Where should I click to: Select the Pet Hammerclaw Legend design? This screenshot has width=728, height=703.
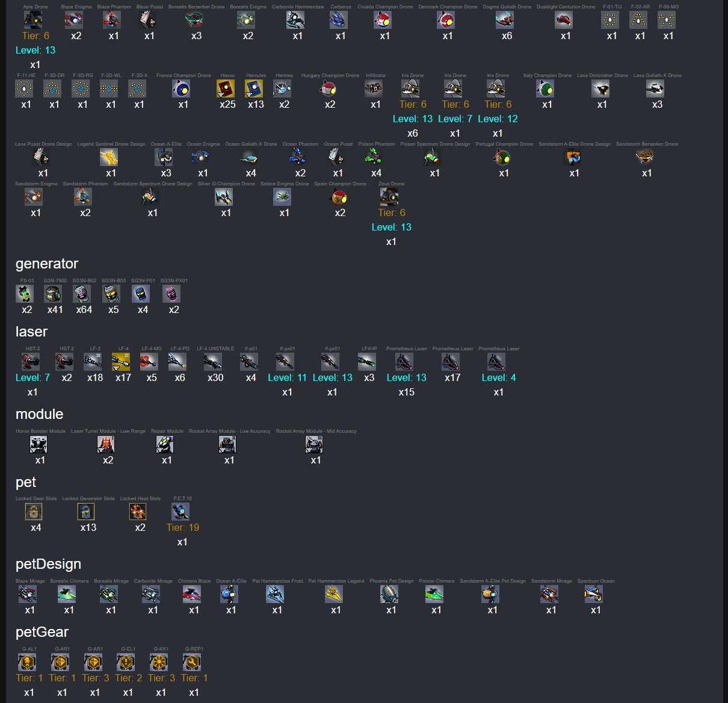334,595
